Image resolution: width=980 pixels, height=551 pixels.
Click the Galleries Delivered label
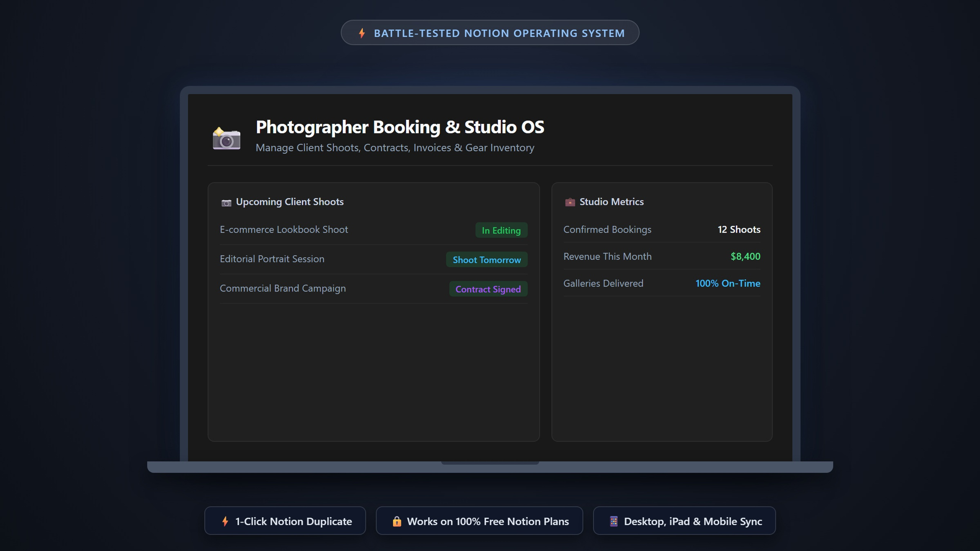point(603,283)
